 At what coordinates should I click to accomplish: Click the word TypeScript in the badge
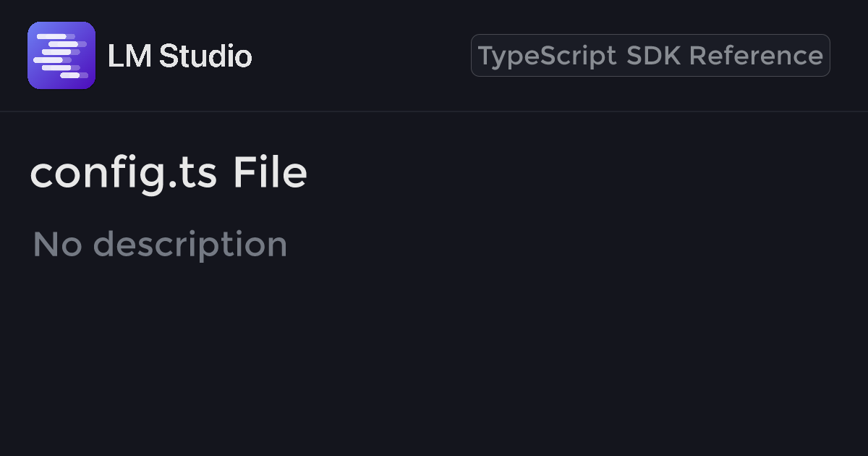point(548,56)
